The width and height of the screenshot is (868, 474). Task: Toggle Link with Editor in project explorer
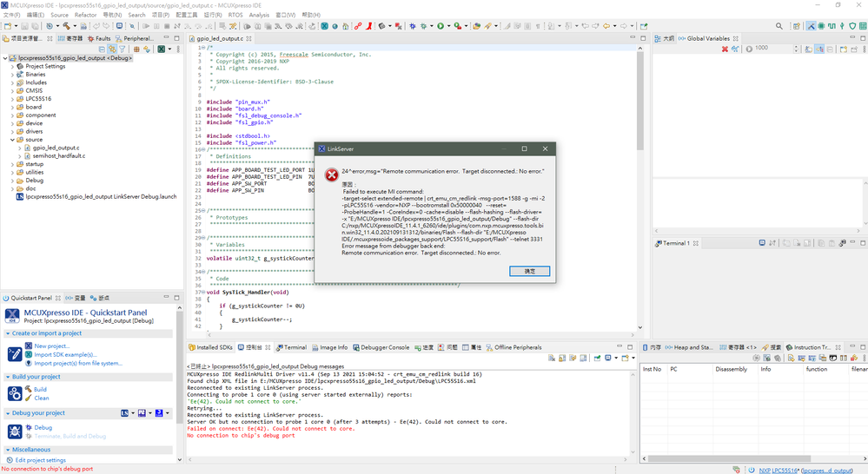coord(112,49)
